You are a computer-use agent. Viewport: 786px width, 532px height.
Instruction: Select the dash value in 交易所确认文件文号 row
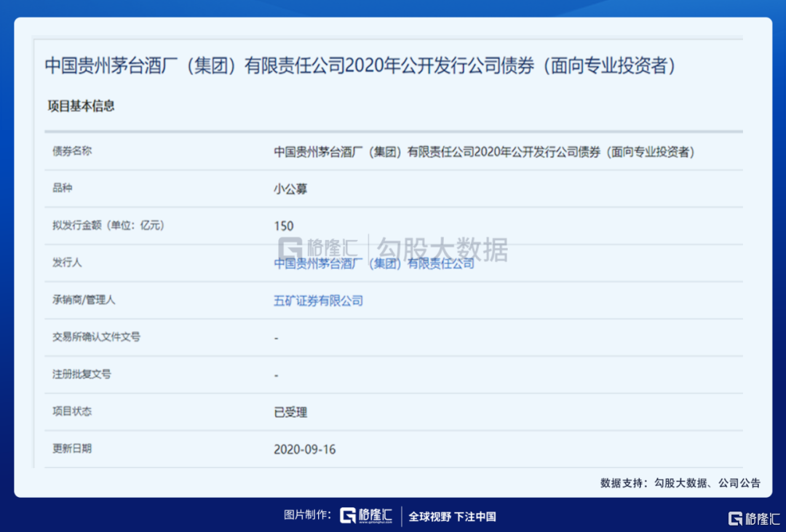277,338
